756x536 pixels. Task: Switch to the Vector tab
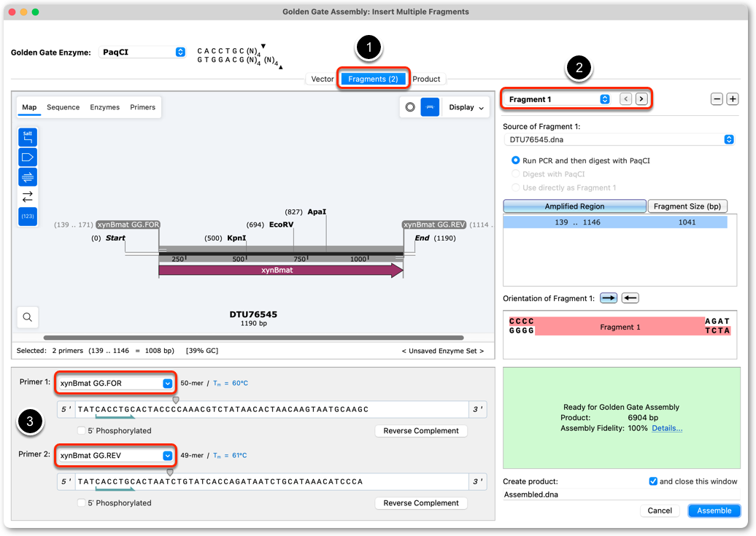[x=322, y=79]
